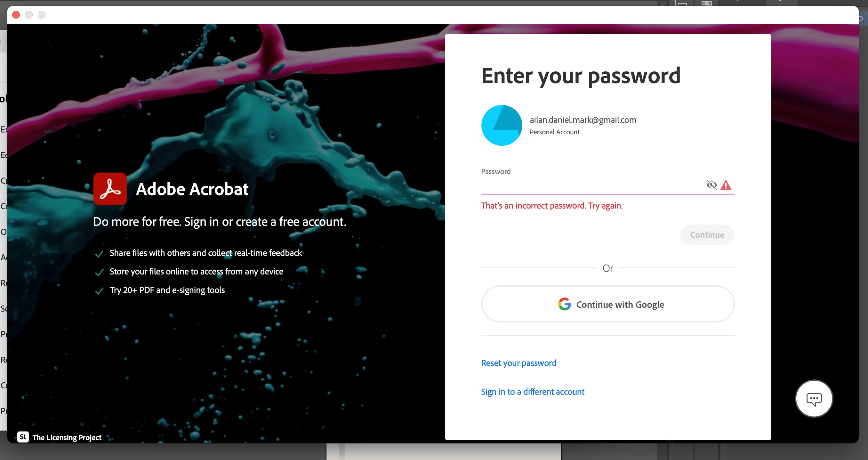Click checkmark beside Store your files online

(99, 272)
